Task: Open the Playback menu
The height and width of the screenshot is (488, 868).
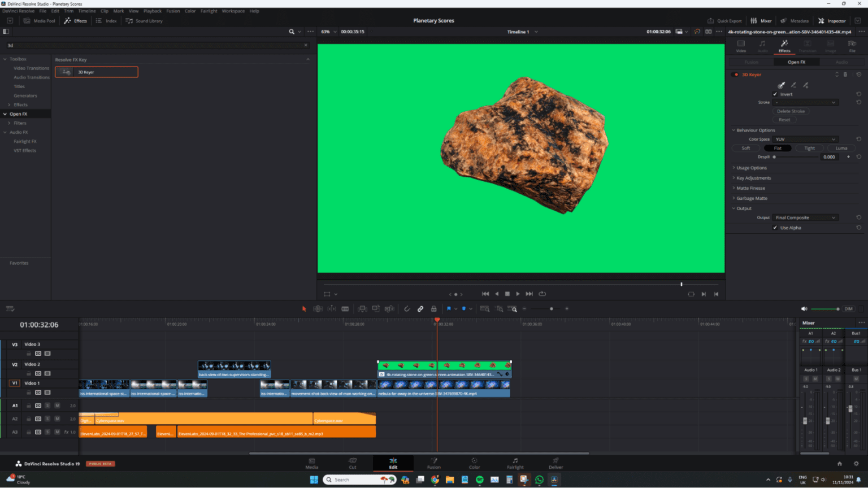Action: coord(153,11)
